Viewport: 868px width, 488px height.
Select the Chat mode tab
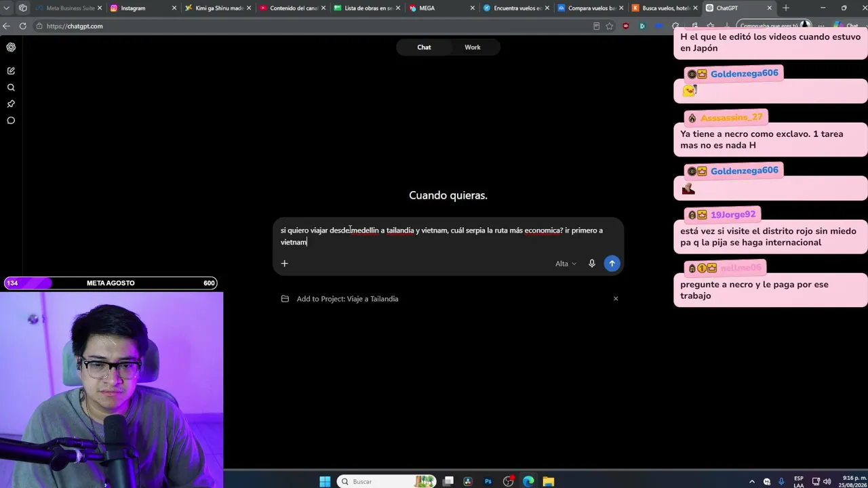(x=424, y=47)
